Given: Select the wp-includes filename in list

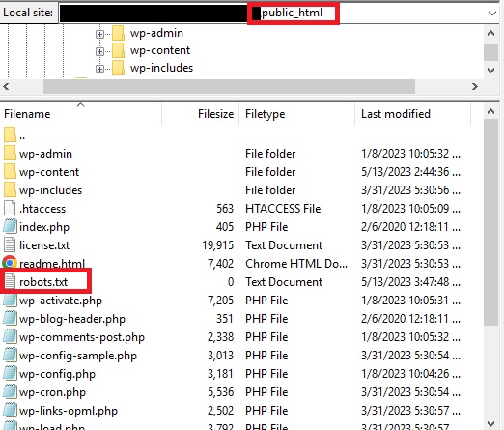Looking at the screenshot, I should pyautogui.click(x=51, y=190).
